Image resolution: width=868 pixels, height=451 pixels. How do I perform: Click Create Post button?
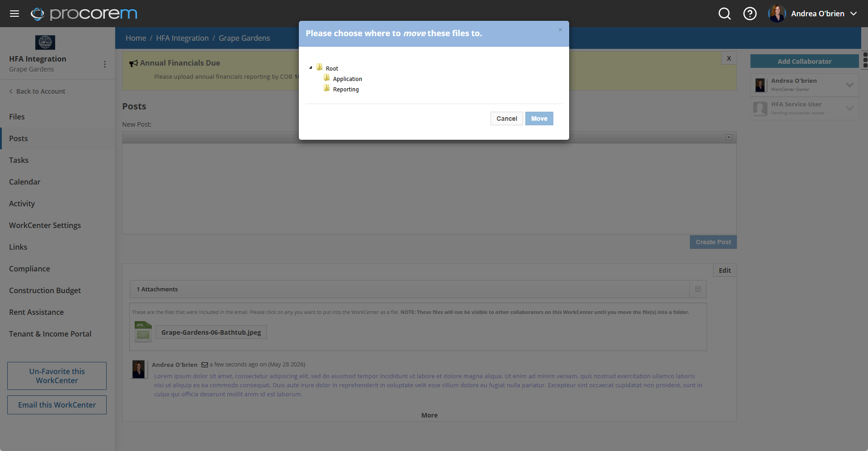(713, 242)
